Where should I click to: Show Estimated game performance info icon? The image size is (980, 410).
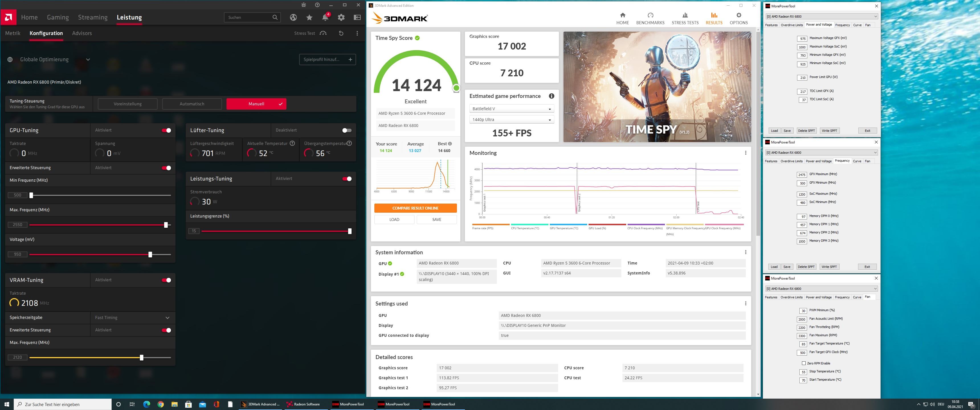tap(551, 96)
